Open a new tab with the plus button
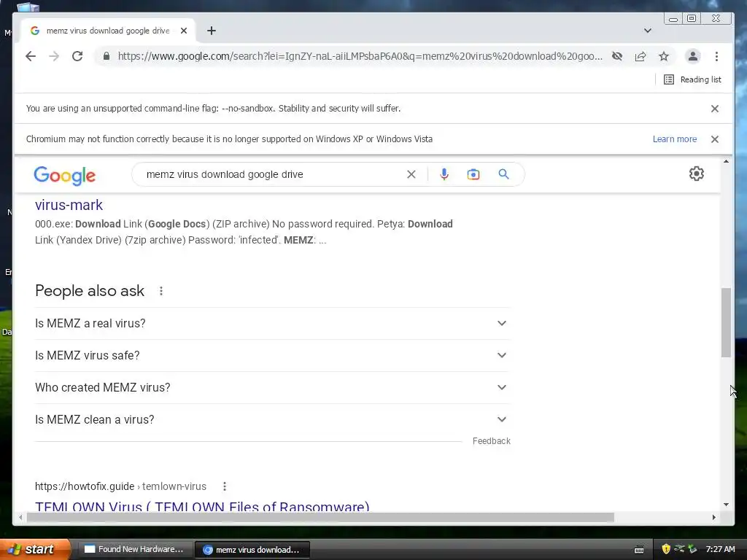The width and height of the screenshot is (747, 560). tap(212, 31)
